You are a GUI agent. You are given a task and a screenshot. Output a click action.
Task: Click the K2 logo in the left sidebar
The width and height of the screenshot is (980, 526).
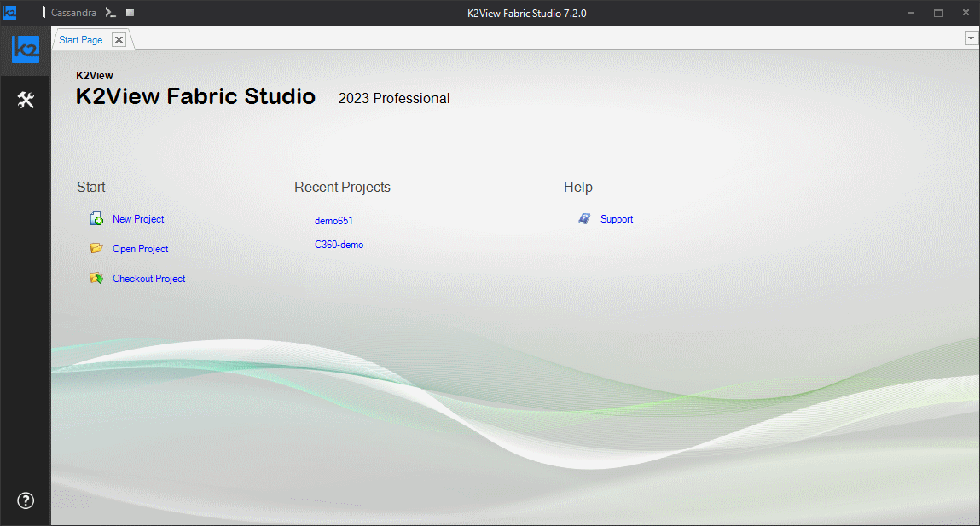click(x=26, y=49)
